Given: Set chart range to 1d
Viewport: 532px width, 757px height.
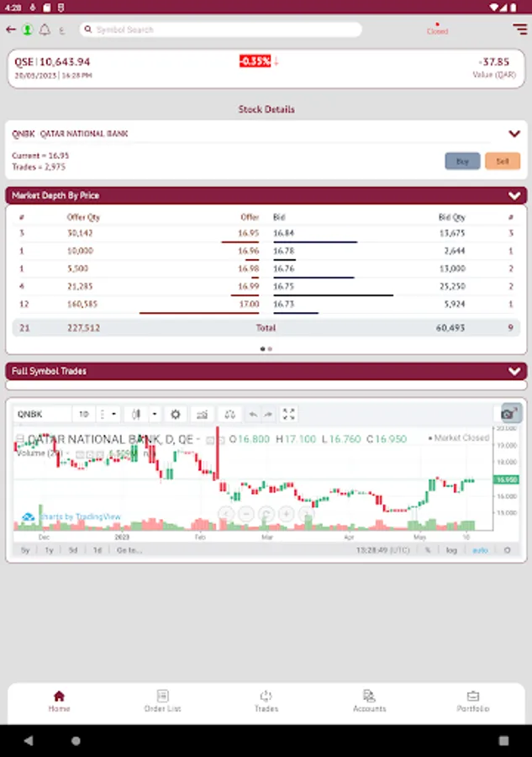Looking at the screenshot, I should click(97, 550).
